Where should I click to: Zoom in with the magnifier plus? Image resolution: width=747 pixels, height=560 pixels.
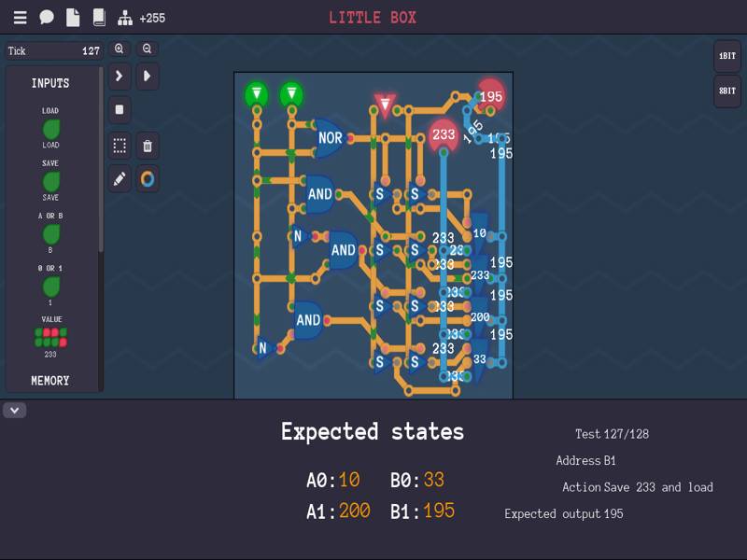[x=120, y=49]
